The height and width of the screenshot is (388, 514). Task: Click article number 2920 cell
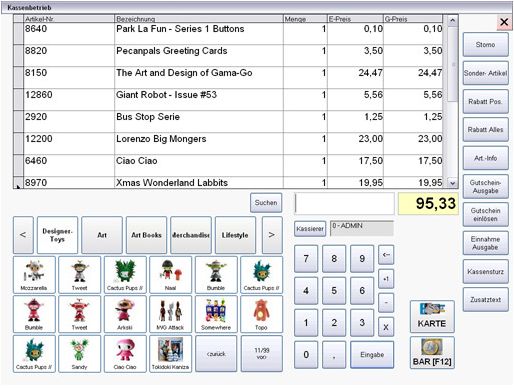pyautogui.click(x=69, y=121)
